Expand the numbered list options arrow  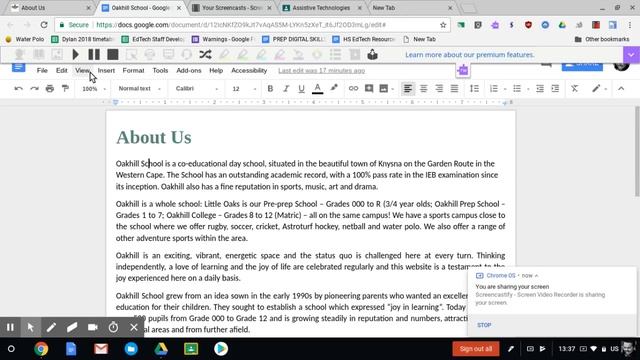(x=505, y=89)
